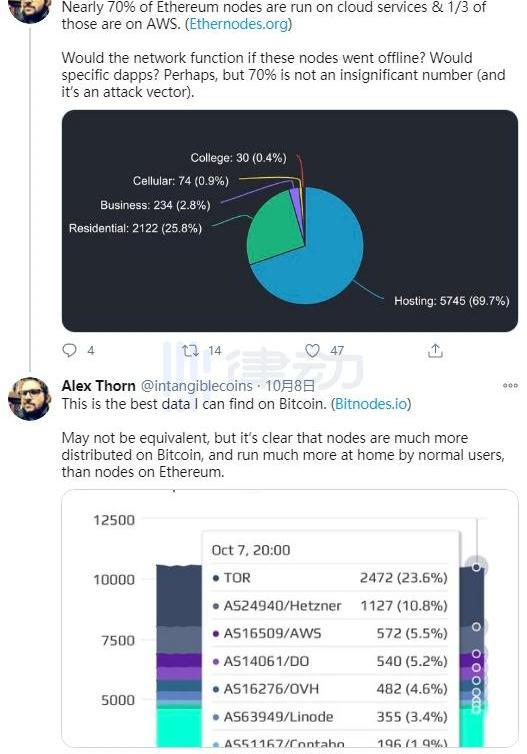Screen dimensions: 527x754
Task: Click the Alex Thorn display name
Action: click(99, 386)
